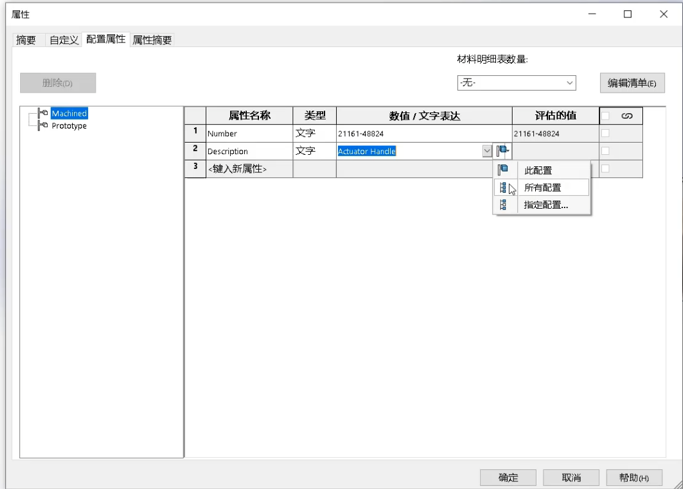Screen dimensions: 683x489
Task: Click the 编辑清单 button
Action: tap(632, 83)
